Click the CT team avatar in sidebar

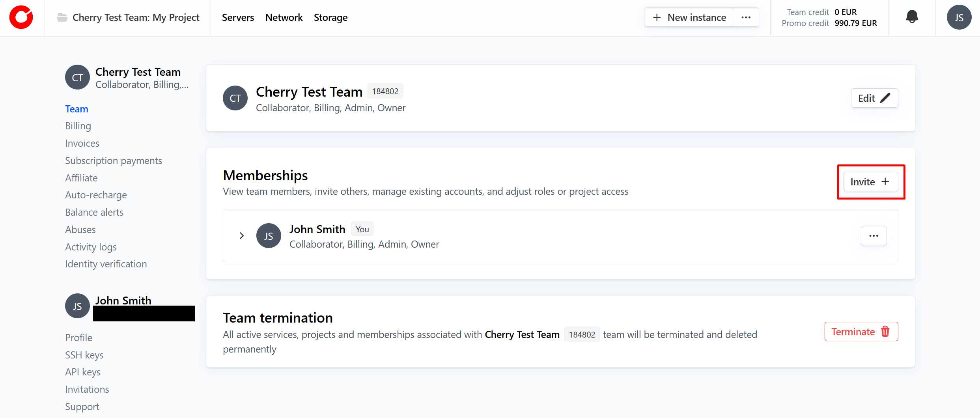pyautogui.click(x=77, y=77)
